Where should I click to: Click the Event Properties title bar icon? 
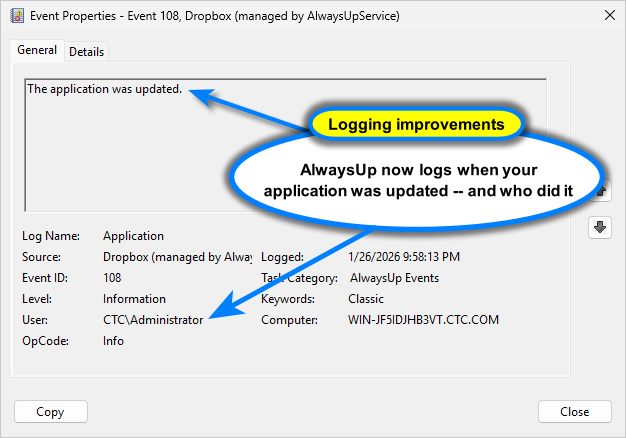(16, 15)
